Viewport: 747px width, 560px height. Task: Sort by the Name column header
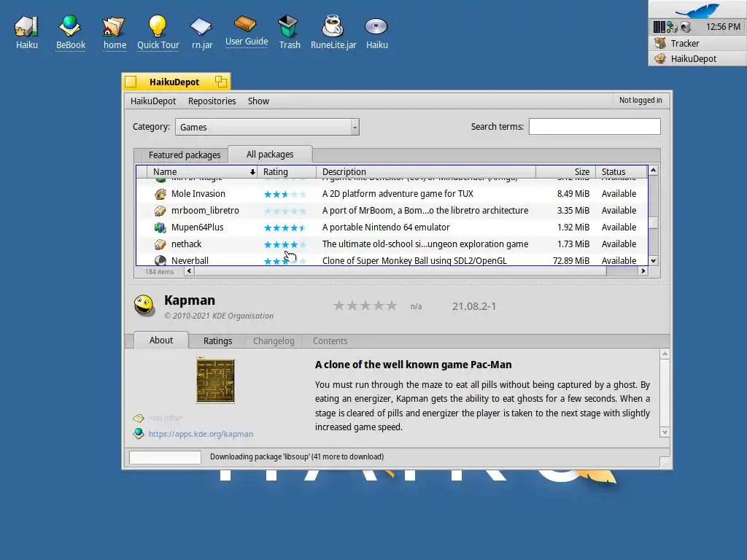(x=203, y=171)
